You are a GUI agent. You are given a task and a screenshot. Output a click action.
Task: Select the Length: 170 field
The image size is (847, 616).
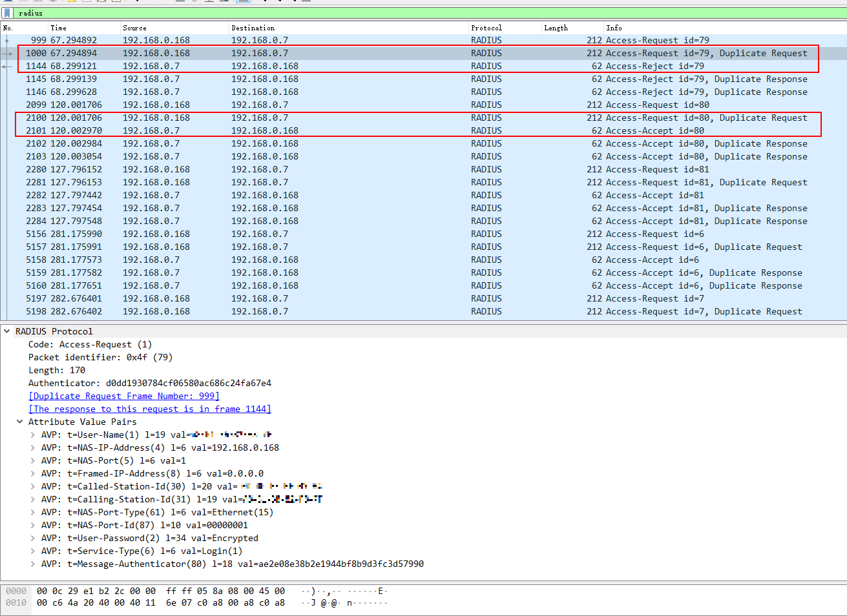click(x=57, y=370)
